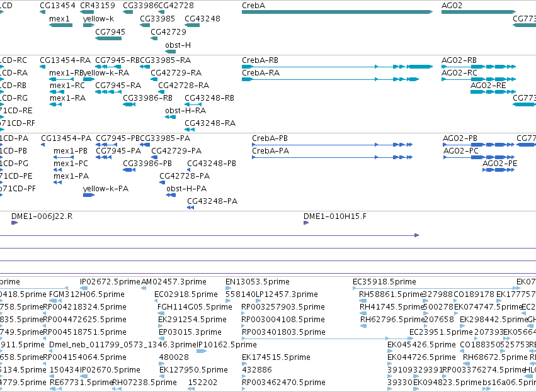Viewport: 536px width, 392px height.
Task: Select the CrebA-RB transcript
Action: tap(337, 67)
